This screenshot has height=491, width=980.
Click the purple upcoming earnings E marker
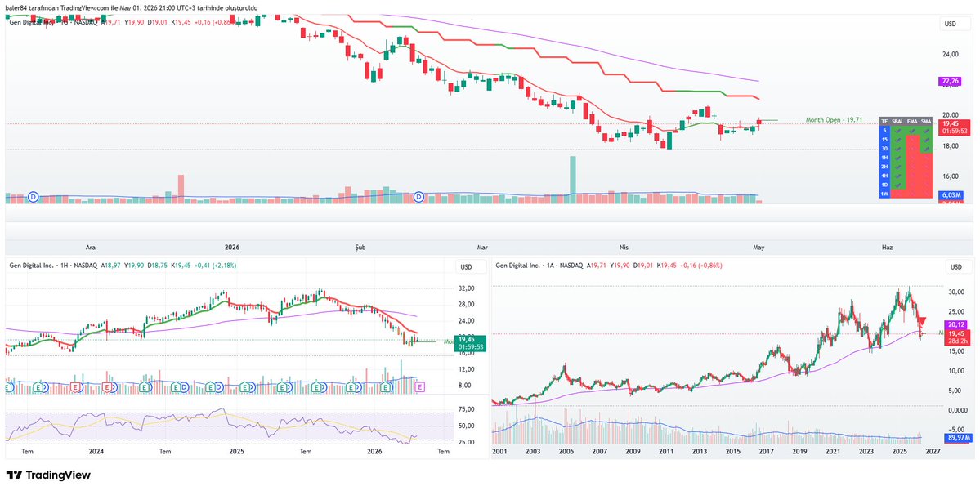pyautogui.click(x=420, y=387)
